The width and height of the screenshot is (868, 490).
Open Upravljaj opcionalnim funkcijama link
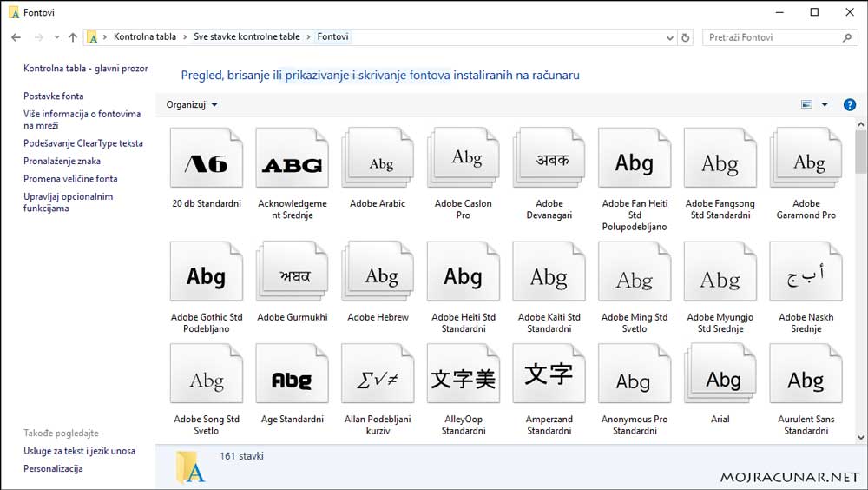(68, 202)
